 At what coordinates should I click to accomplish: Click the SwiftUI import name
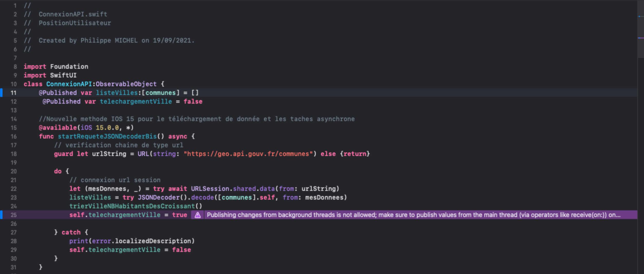click(63, 75)
